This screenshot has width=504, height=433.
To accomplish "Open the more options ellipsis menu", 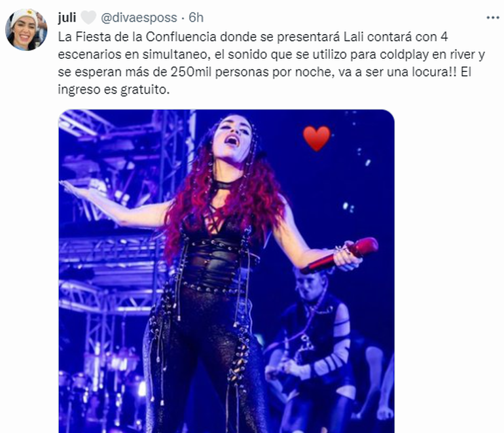I will pos(492,18).
